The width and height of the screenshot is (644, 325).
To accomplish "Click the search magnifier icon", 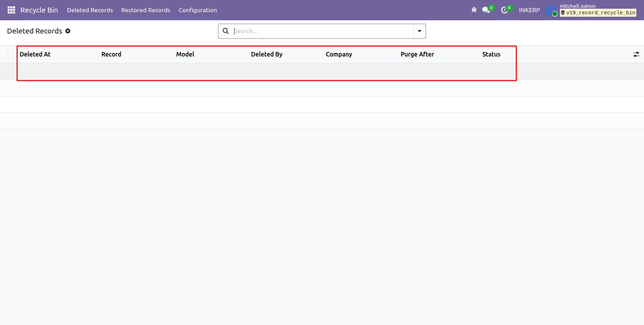I will pyautogui.click(x=226, y=31).
